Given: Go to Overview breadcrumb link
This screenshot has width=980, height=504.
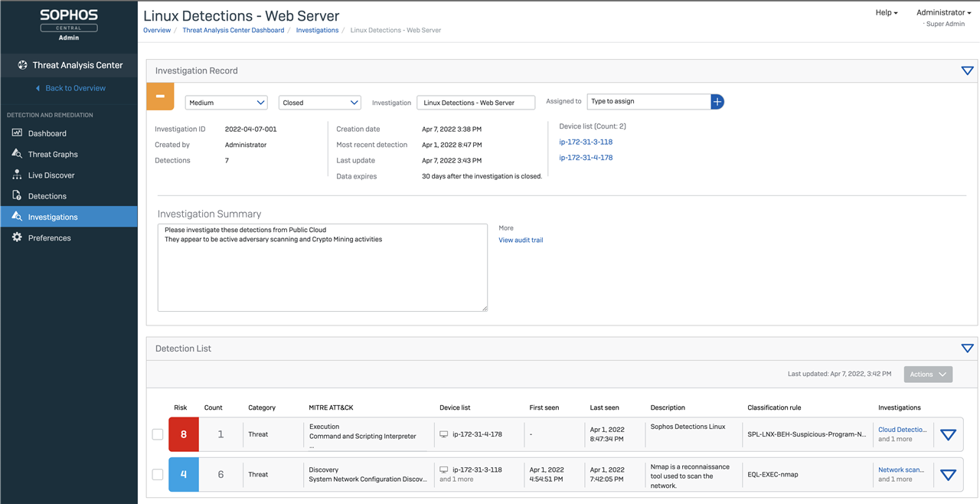Looking at the screenshot, I should [157, 31].
